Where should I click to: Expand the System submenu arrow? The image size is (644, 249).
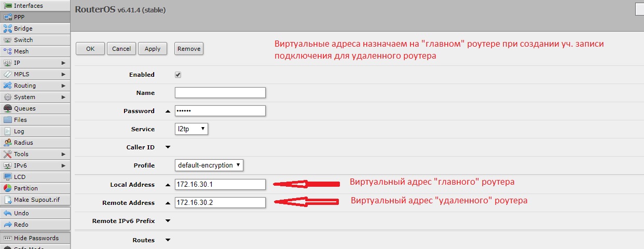[63, 97]
